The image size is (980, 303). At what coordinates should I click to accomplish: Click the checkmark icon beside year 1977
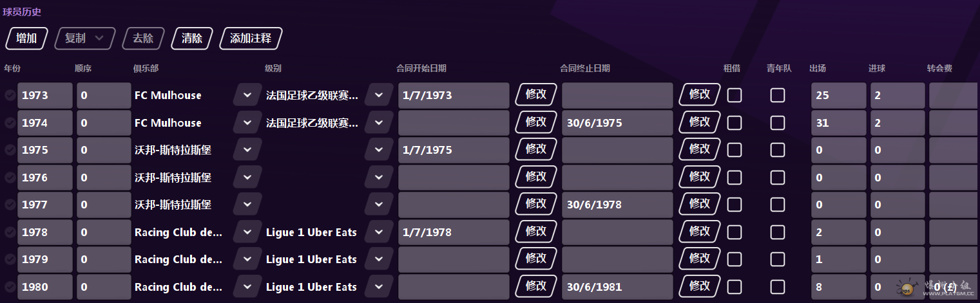[10, 205]
